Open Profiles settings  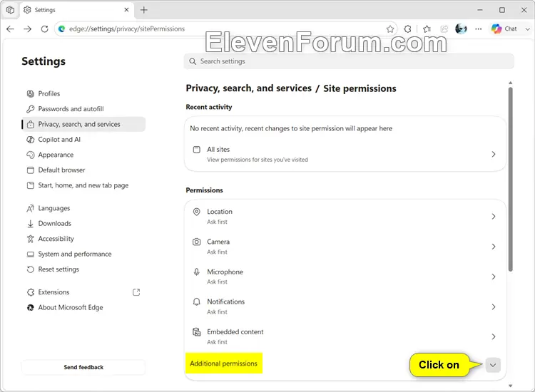coord(83,94)
